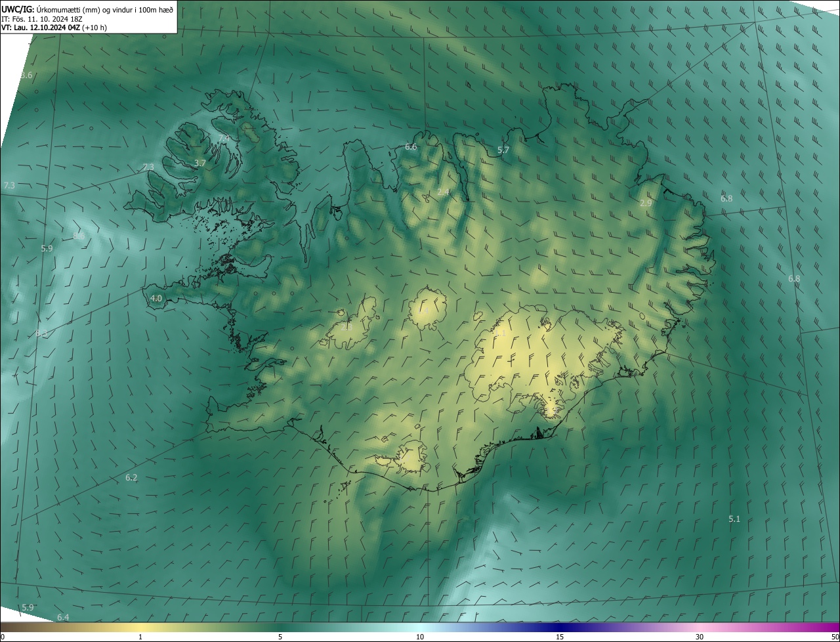Click the map value label '3.6'
Image resolution: width=840 pixels, height=642 pixels.
pos(26,75)
